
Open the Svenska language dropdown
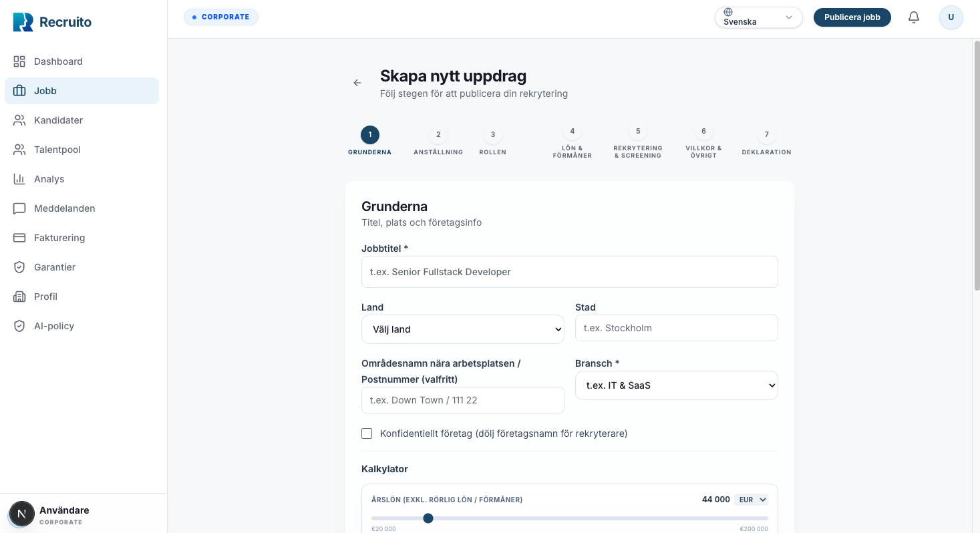pyautogui.click(x=759, y=17)
